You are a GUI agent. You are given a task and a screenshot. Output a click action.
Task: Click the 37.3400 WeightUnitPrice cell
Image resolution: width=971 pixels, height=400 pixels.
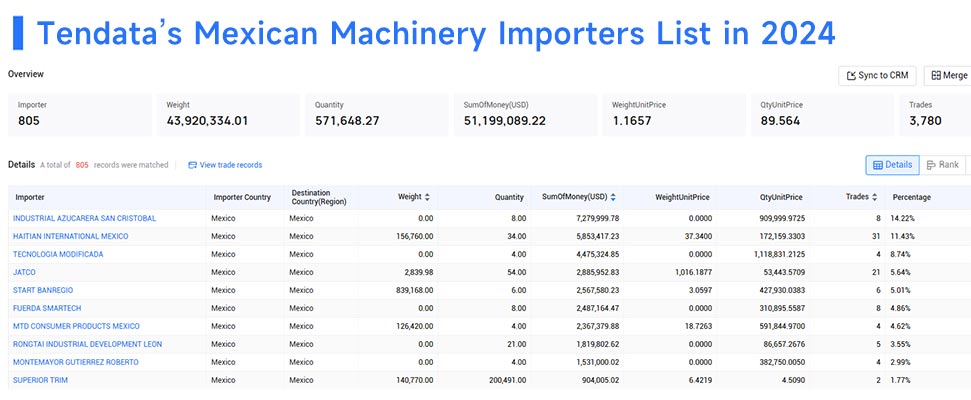(x=699, y=237)
